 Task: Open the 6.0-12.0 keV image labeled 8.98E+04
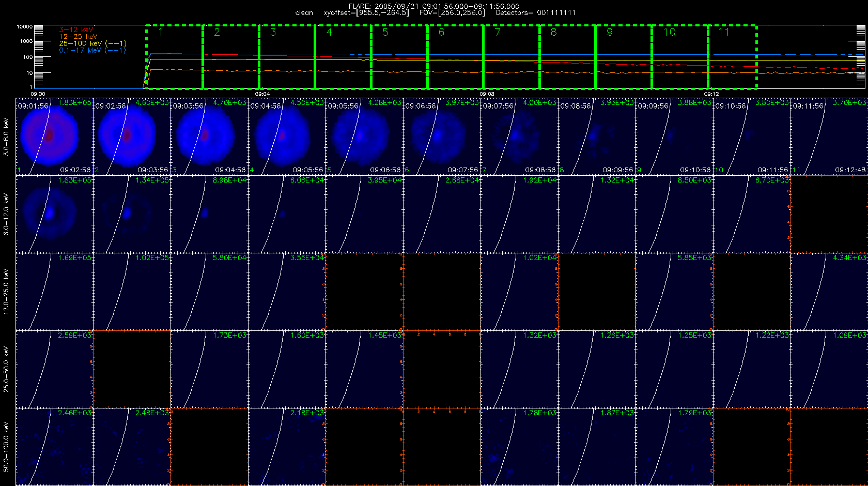tap(209, 214)
